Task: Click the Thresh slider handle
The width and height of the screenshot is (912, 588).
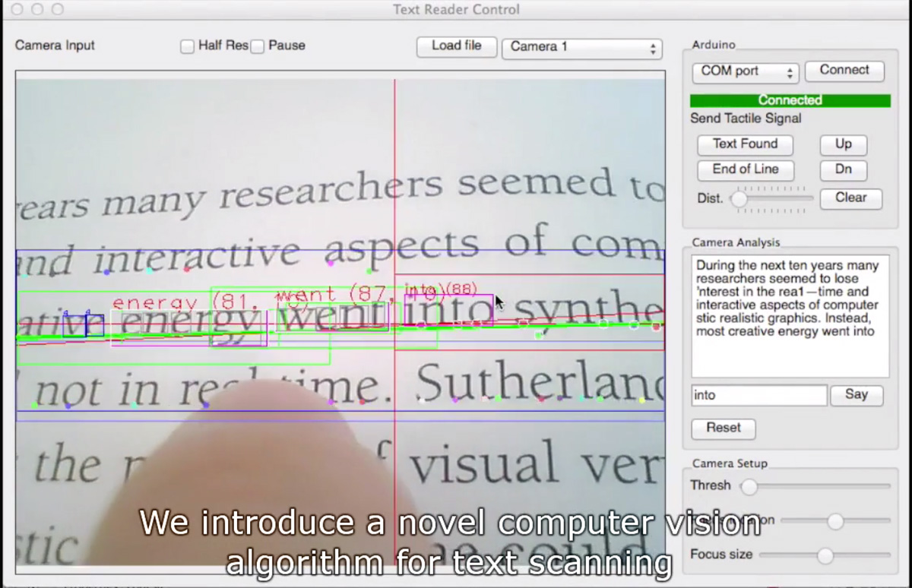Action: tap(749, 486)
